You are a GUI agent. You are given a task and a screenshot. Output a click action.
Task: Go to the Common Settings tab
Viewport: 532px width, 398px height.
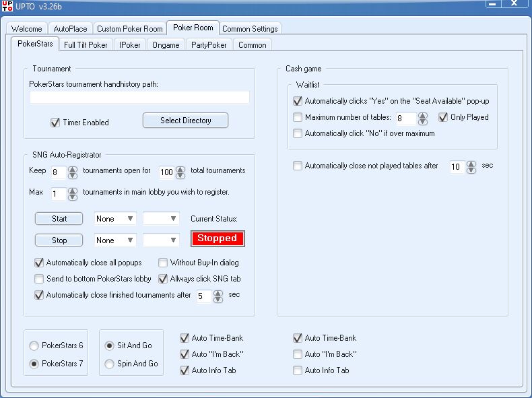250,28
